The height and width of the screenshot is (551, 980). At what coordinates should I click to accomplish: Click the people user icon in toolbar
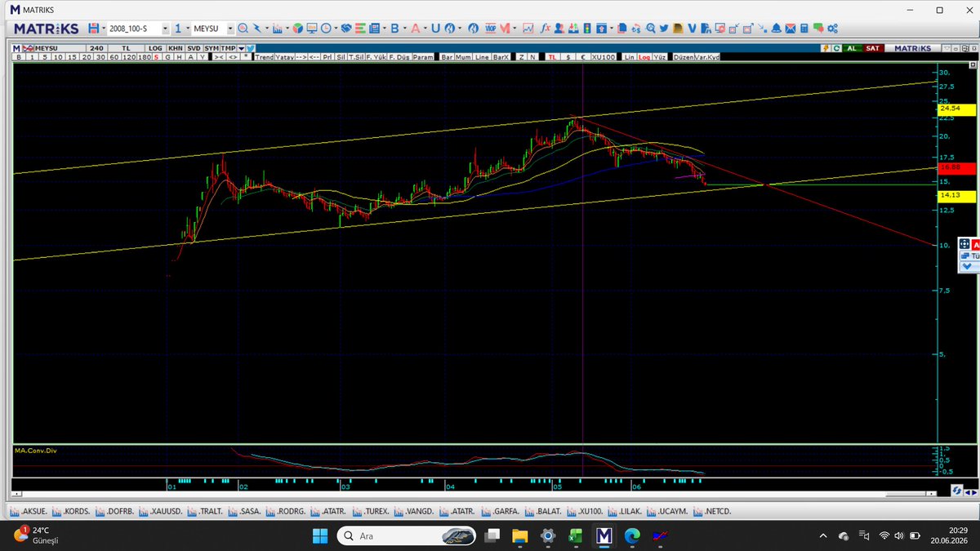pyautogui.click(x=559, y=29)
